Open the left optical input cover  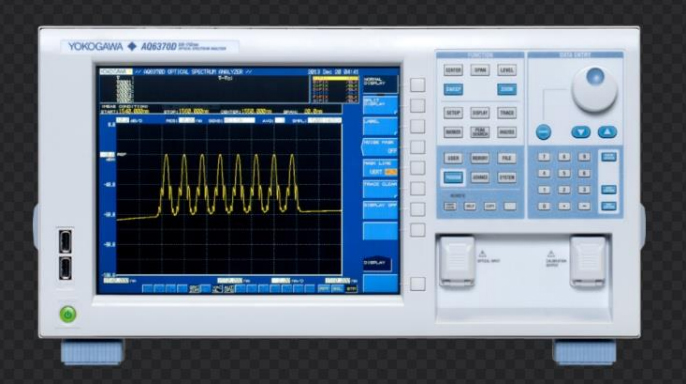click(x=456, y=262)
